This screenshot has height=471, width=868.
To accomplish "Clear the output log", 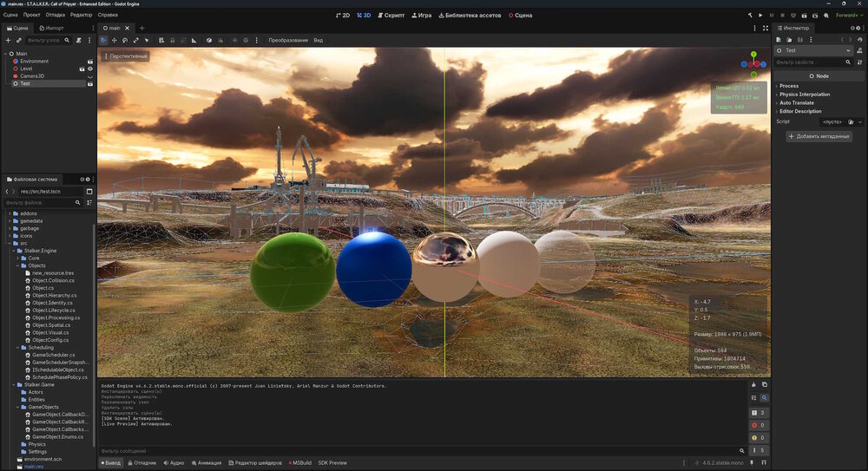I will tap(753, 384).
